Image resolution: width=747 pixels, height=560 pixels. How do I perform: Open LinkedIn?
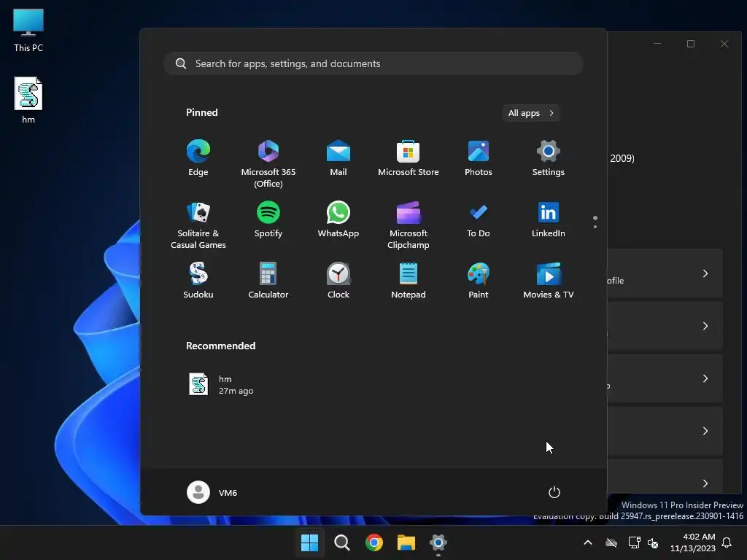coord(549,220)
